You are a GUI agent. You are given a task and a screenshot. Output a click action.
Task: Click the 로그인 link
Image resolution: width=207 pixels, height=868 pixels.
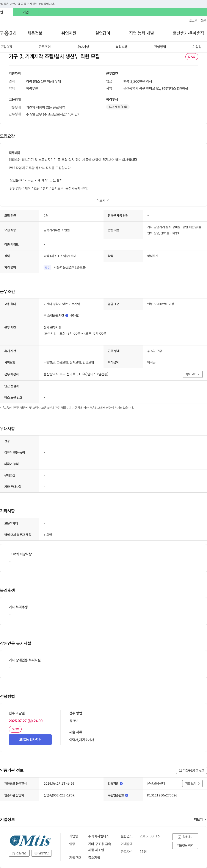193,21
